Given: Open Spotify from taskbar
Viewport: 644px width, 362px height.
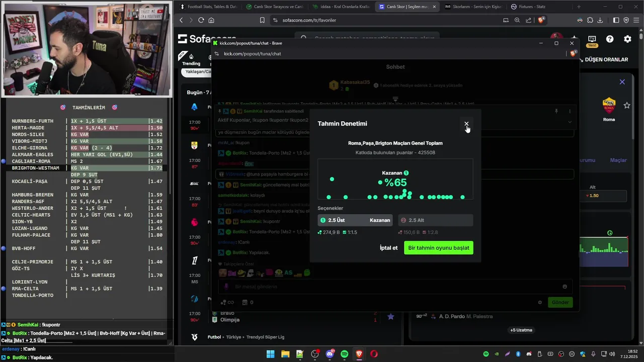Looking at the screenshot, I should (344, 354).
